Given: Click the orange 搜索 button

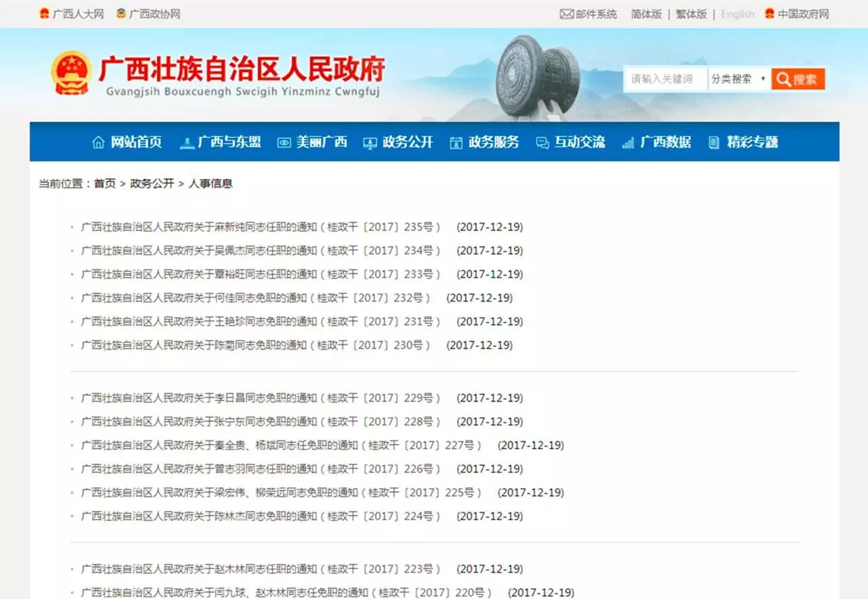Looking at the screenshot, I should coord(797,79).
